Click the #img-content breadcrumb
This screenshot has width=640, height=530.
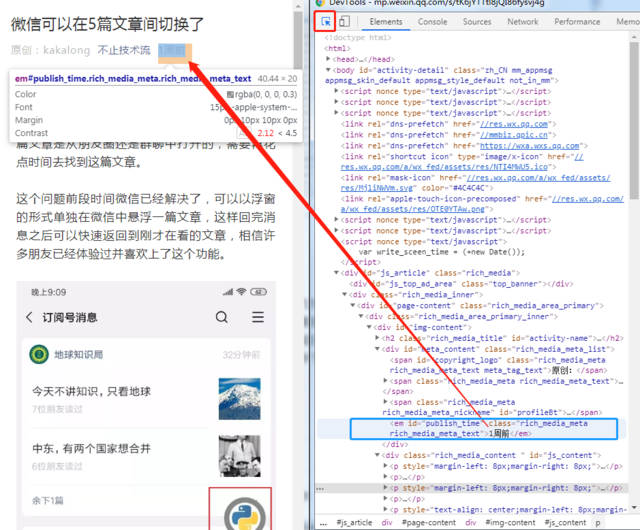(x=510, y=523)
